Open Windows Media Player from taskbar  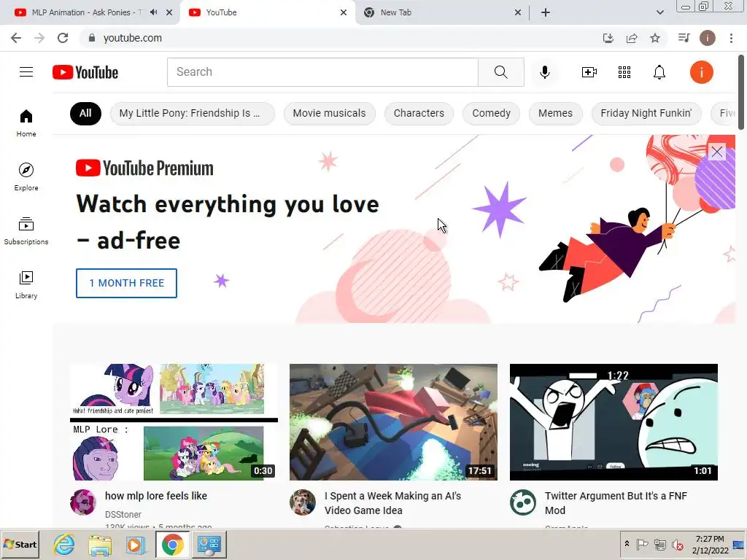[x=135, y=544]
